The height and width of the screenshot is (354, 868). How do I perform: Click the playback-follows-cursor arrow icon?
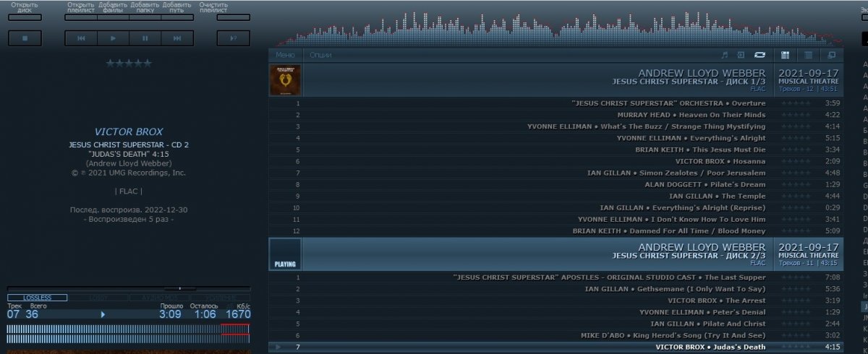pos(741,55)
